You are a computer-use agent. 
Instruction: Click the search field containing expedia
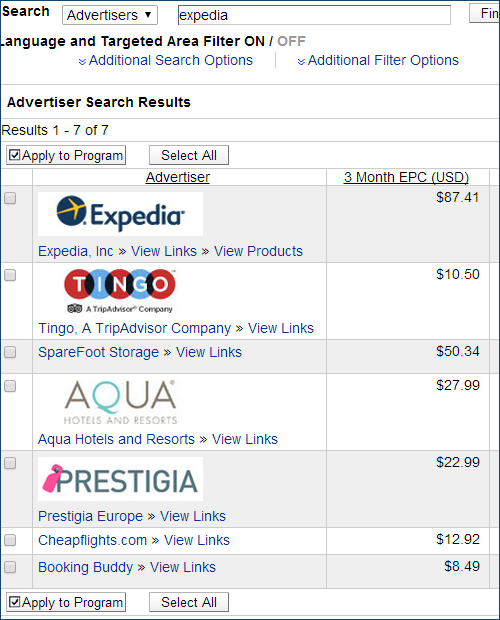[x=314, y=15]
